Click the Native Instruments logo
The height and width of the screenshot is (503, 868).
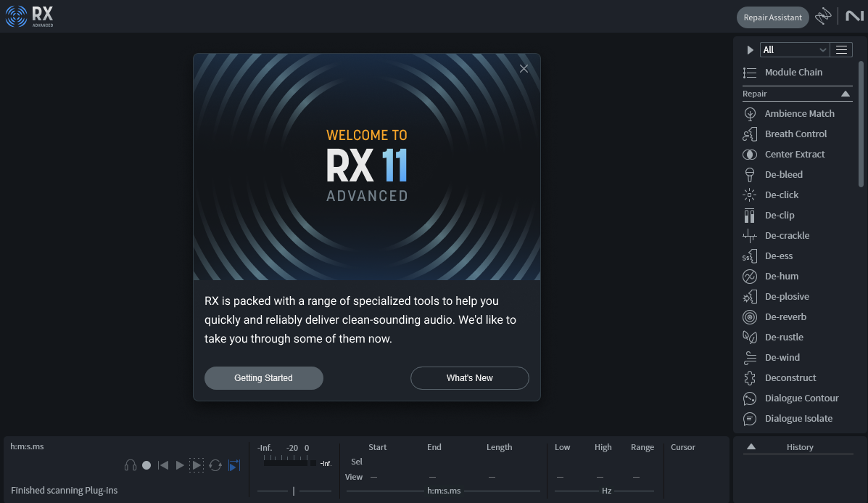coord(854,16)
